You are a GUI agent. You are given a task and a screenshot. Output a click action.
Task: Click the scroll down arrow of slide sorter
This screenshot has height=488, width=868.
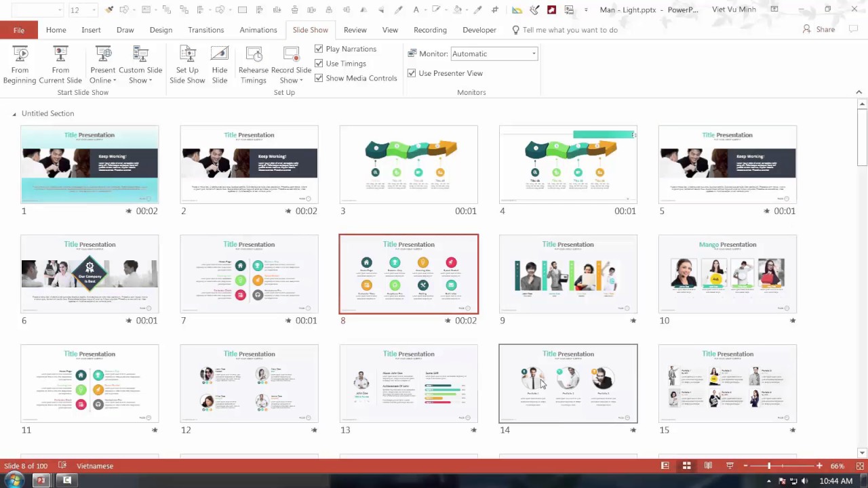click(x=862, y=453)
